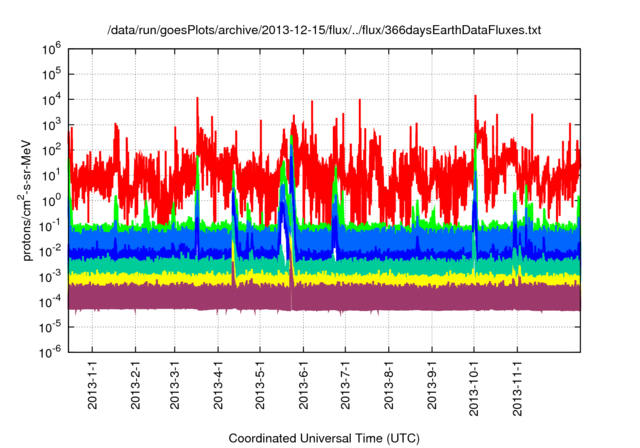
Task: Click the y-axis label 'protons/cm2-s-sr-MeV'
Action: (x=26, y=200)
